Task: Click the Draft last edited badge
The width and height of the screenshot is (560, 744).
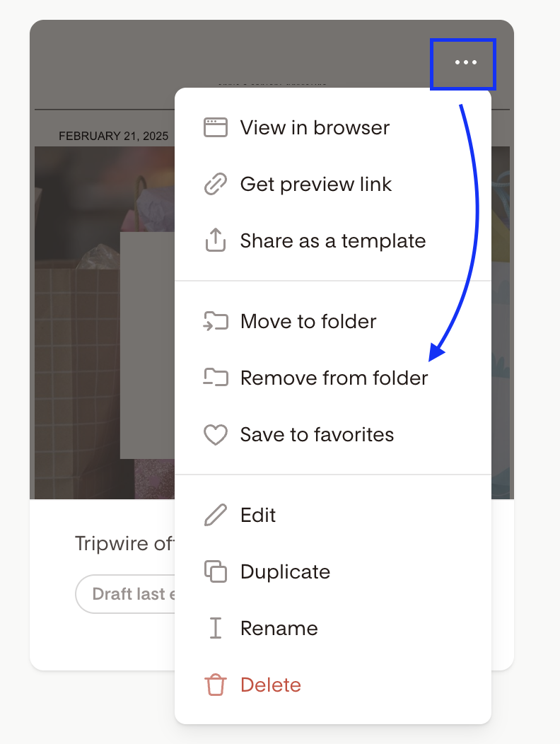Action: point(126,594)
